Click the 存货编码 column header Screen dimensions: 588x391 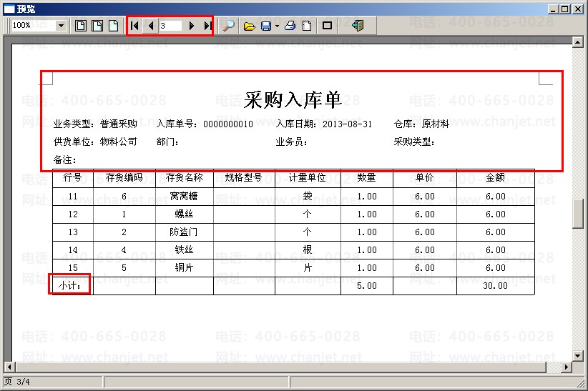tap(124, 177)
